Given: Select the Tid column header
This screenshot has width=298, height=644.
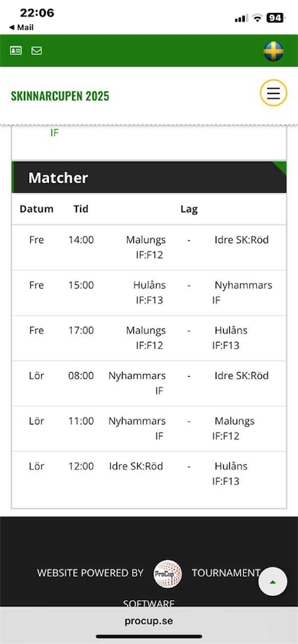Looking at the screenshot, I should (x=81, y=209).
